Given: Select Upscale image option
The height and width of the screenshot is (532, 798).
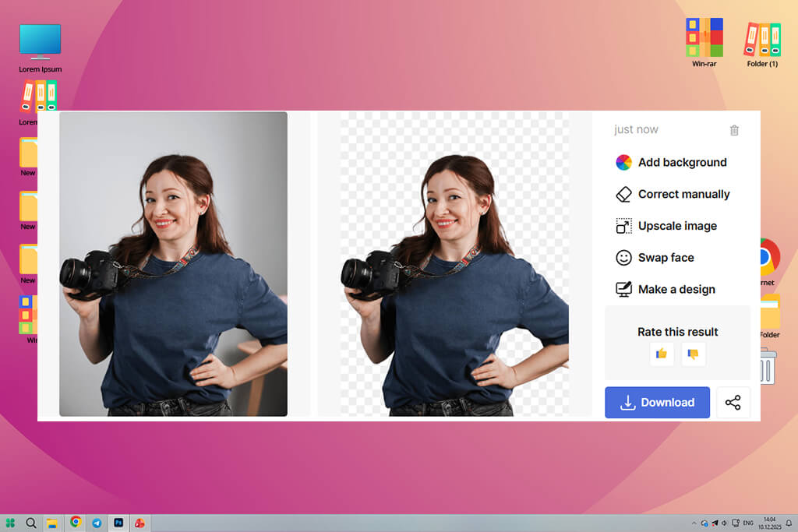Looking at the screenshot, I should pyautogui.click(x=666, y=226).
